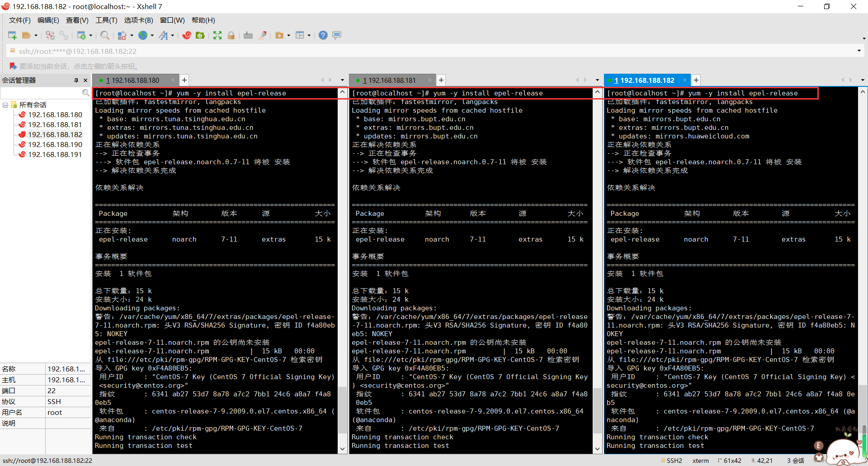Launch Xftp green file transfer icon

click(x=200, y=35)
